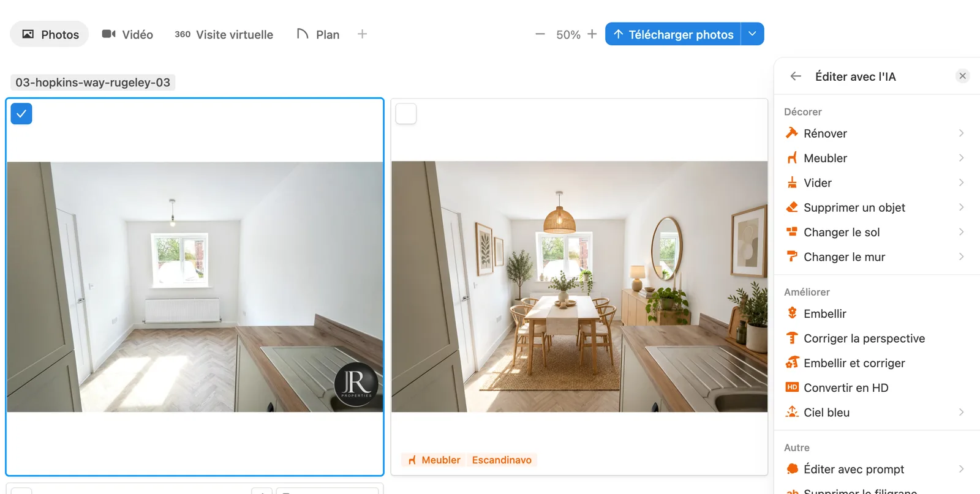Viewport: 980px width, 494px height.
Task: Open the Télécharger photos dropdown arrow
Action: (x=752, y=34)
